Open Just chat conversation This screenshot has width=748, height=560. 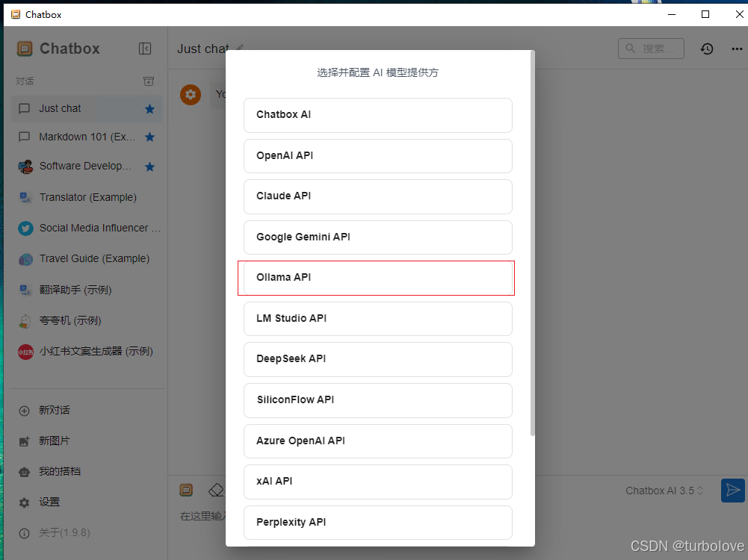[87, 109]
